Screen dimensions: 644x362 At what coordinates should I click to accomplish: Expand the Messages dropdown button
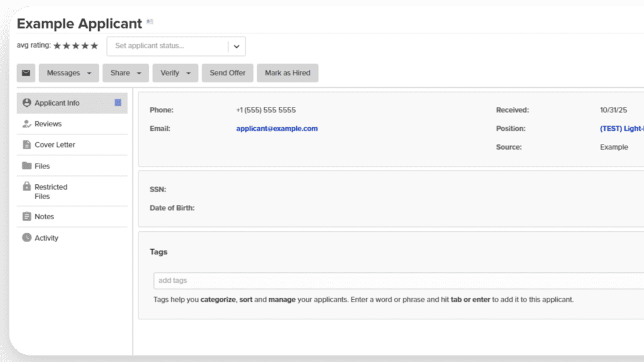click(69, 73)
